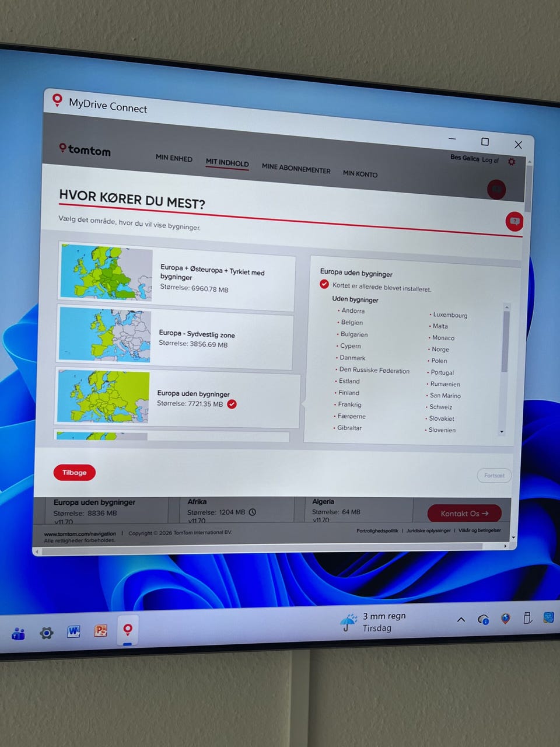Click 'Danmark' in country list
The width and height of the screenshot is (560, 747).
click(352, 358)
